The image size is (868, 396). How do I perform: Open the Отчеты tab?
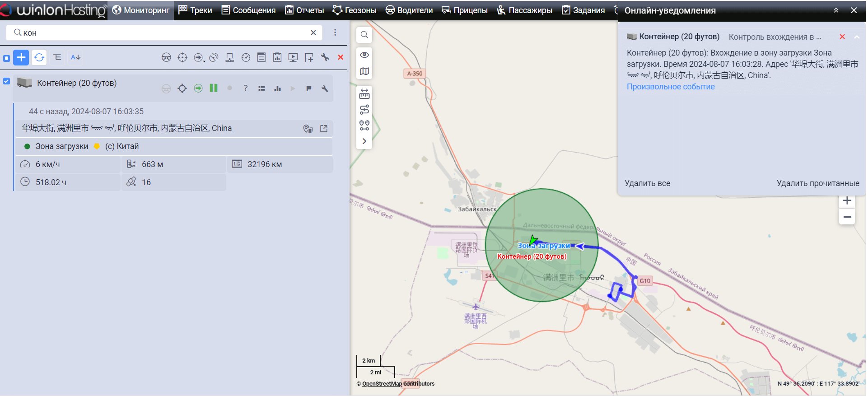click(x=304, y=10)
